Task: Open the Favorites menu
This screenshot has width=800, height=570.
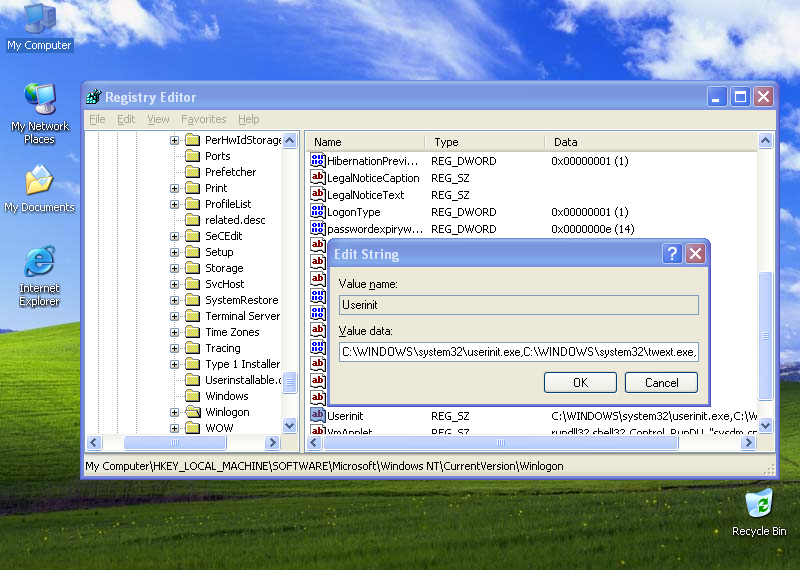Action: click(204, 119)
